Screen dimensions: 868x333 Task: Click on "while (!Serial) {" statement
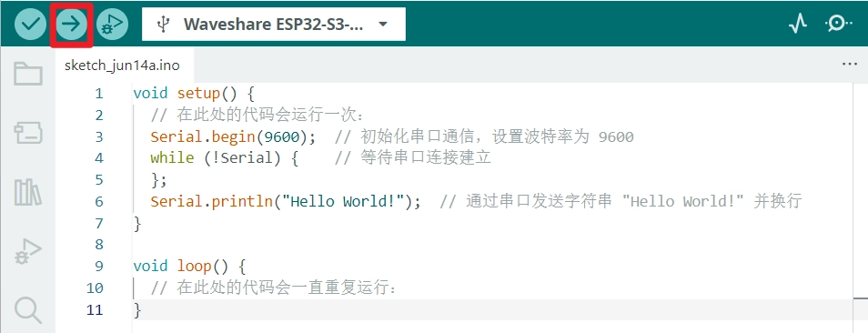tap(224, 158)
